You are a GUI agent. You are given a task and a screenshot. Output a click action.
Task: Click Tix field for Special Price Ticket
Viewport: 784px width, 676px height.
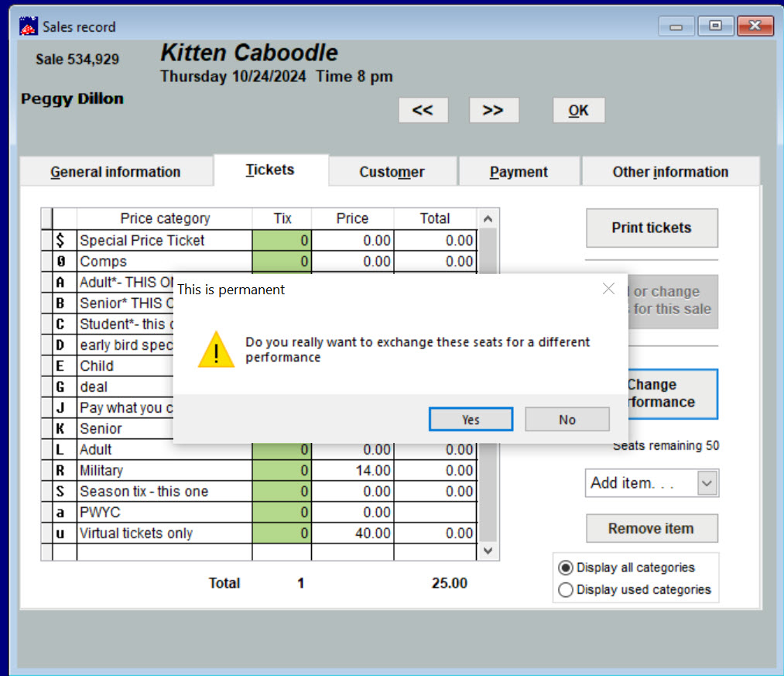pyautogui.click(x=282, y=241)
